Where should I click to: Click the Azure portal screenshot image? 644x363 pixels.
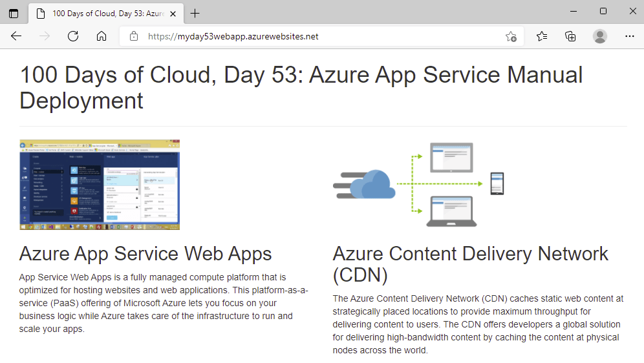[x=100, y=185]
